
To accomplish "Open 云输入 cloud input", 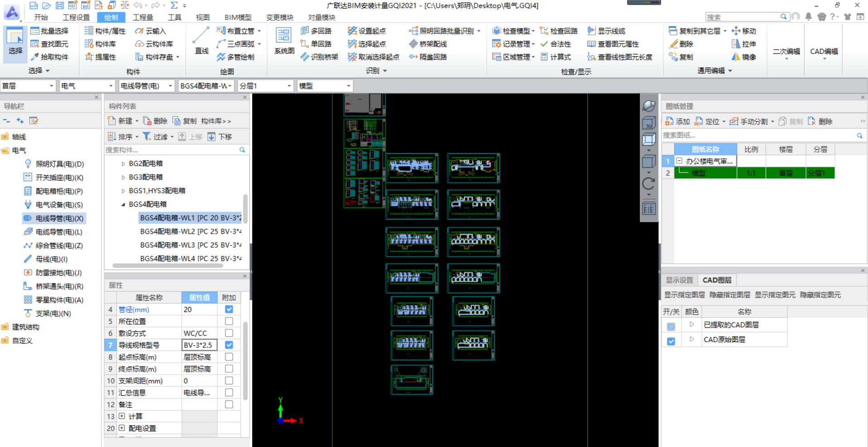I will click(151, 31).
